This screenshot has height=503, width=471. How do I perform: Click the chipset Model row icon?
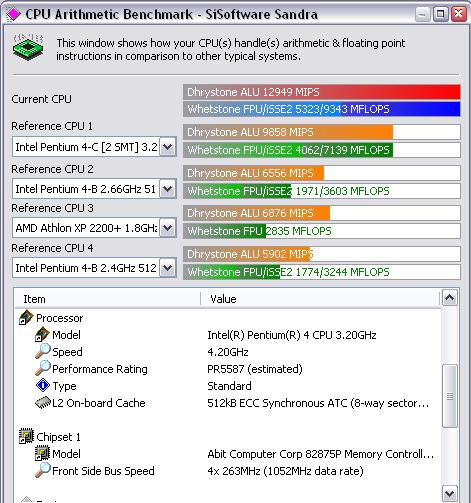[x=42, y=453]
